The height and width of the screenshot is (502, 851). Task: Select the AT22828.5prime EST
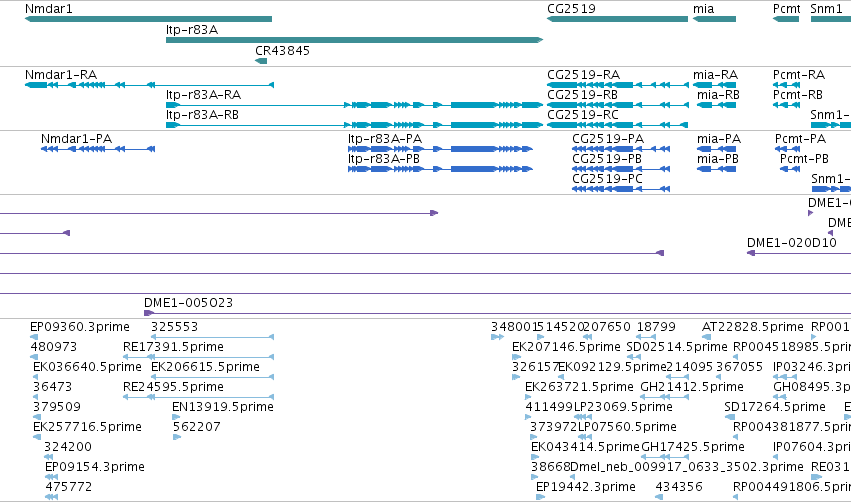pyautogui.click(x=706, y=337)
